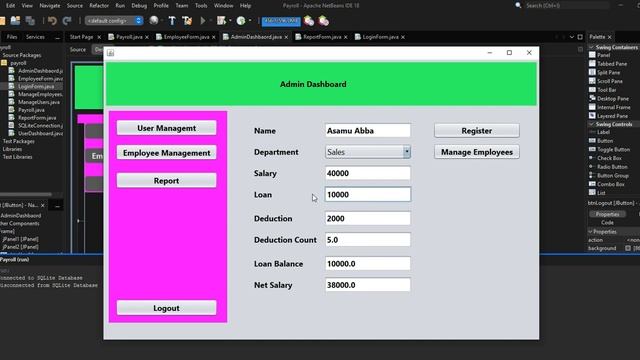Select the Combo Box palette component
This screenshot has width=640, height=360.
(607, 184)
